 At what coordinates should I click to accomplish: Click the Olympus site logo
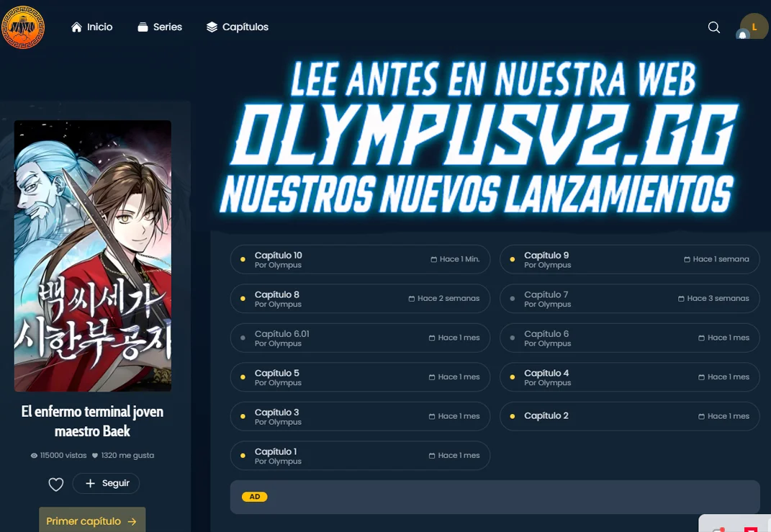22,27
